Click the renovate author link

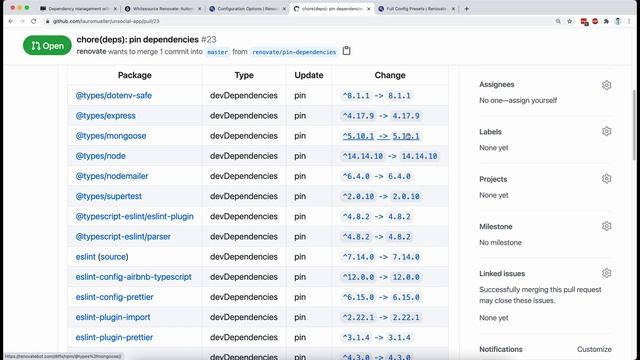coord(91,51)
